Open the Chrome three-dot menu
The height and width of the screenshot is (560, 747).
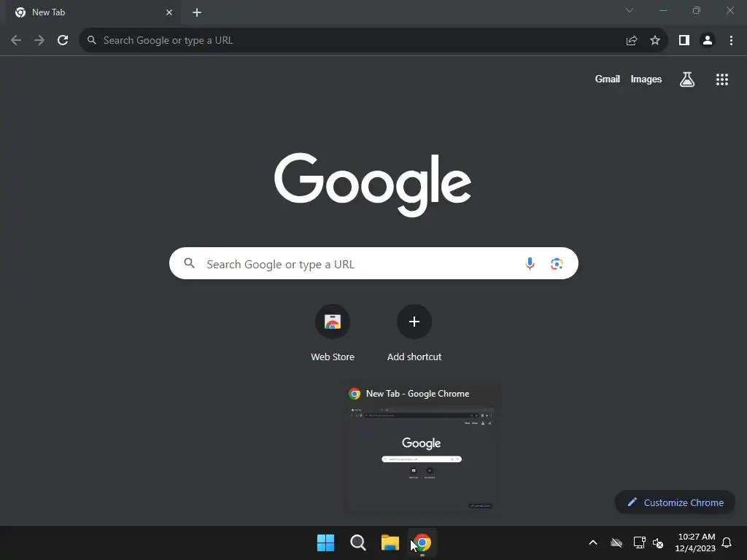click(x=731, y=41)
